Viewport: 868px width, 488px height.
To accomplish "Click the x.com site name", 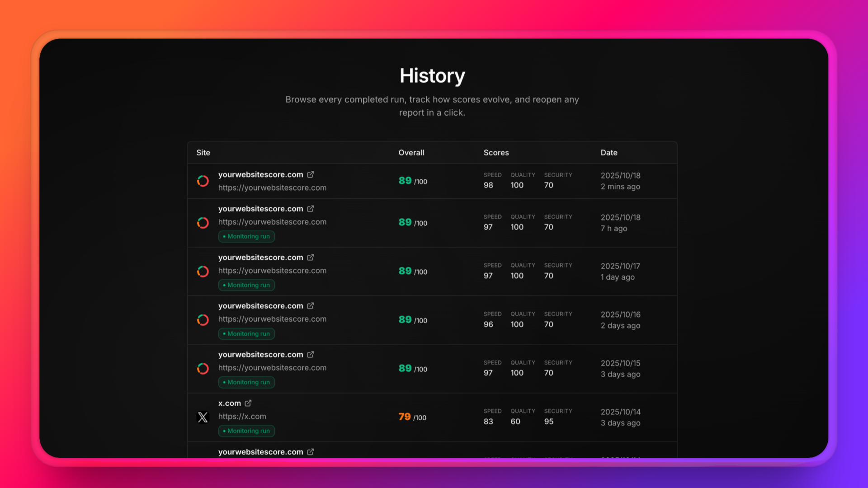I will coord(229,404).
